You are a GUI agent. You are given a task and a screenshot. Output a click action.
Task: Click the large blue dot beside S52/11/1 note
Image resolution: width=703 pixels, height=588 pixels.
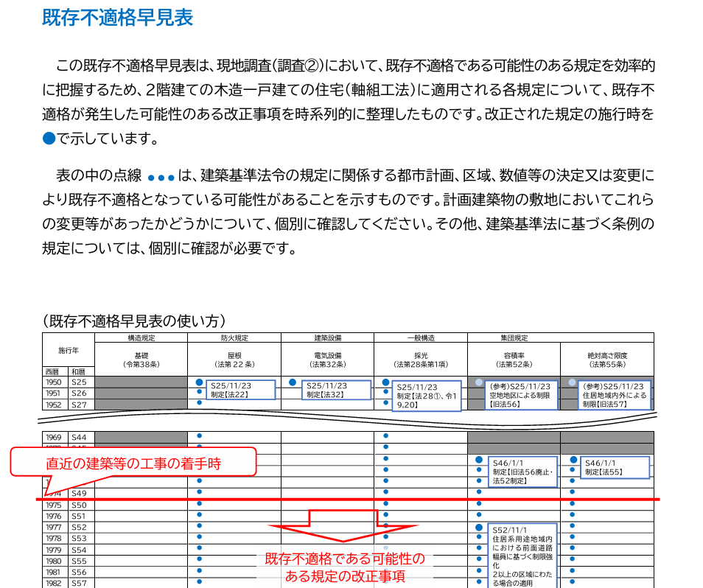[x=479, y=528]
